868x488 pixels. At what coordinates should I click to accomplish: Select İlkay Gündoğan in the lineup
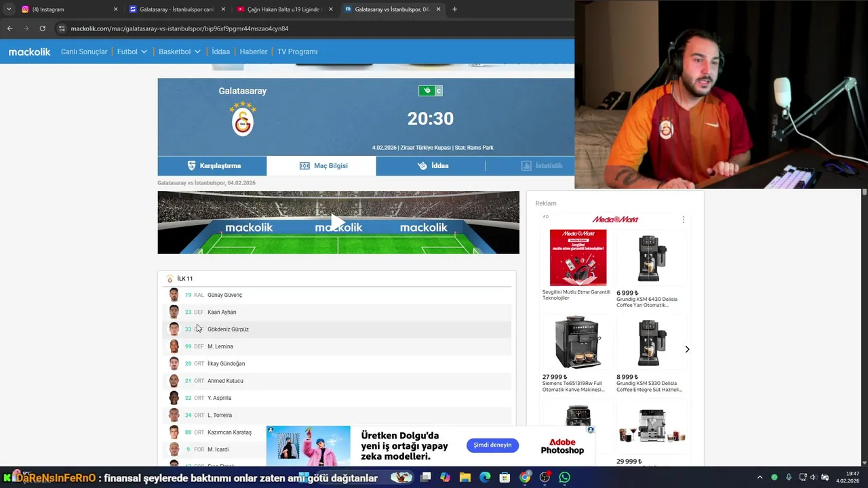pyautogui.click(x=226, y=364)
